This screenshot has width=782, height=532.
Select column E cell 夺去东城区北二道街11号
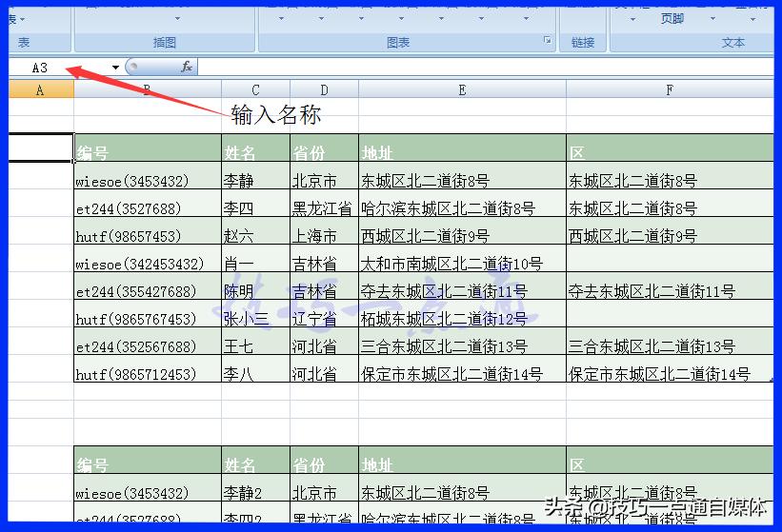pyautogui.click(x=462, y=286)
